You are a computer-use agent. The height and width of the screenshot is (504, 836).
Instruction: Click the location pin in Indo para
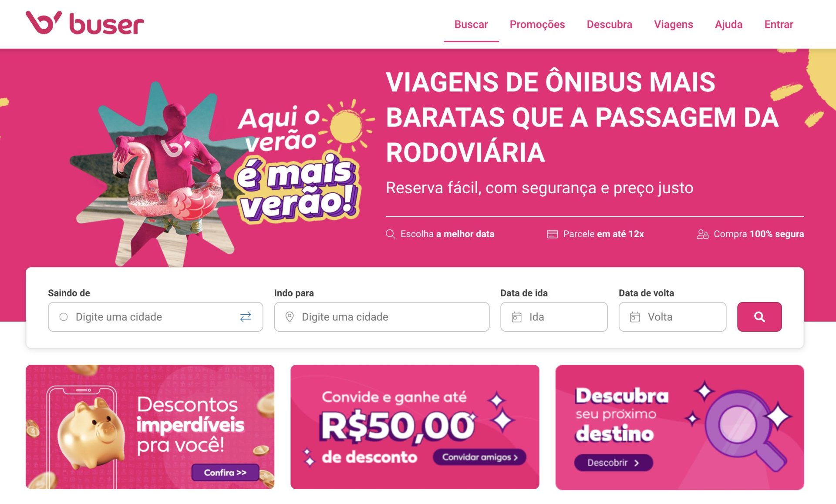click(x=290, y=317)
